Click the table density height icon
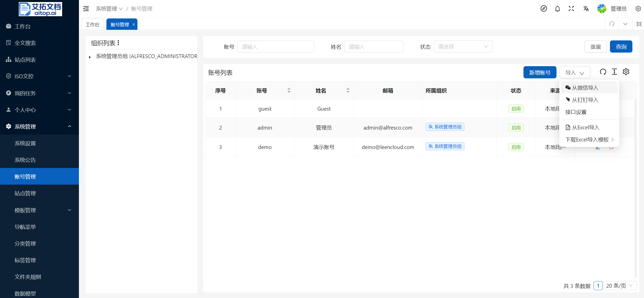Image resolution: width=644 pixels, height=298 pixels. [x=614, y=72]
